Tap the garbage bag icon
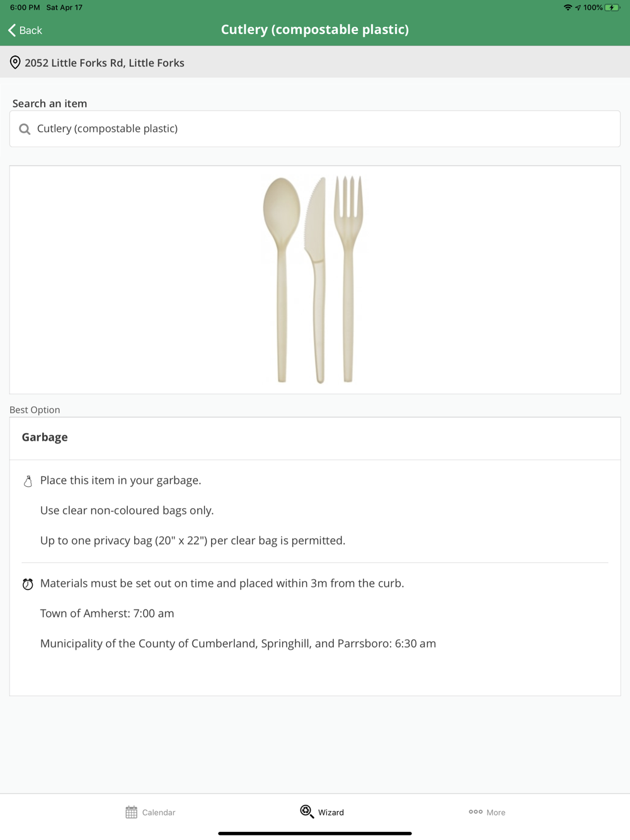The image size is (630, 840). coord(28,482)
